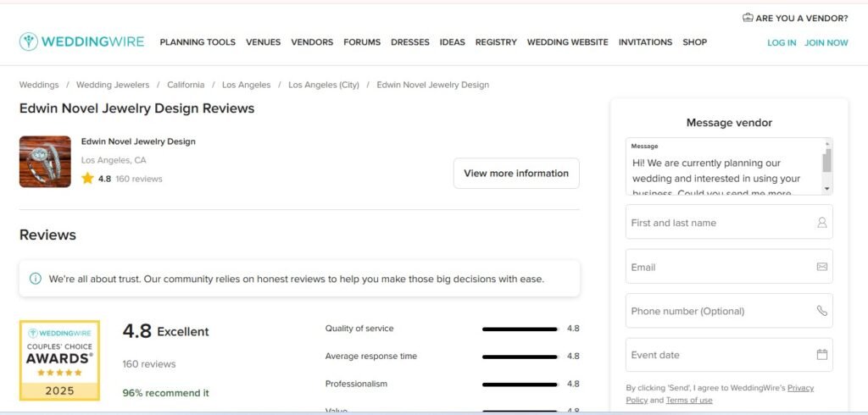The width and height of the screenshot is (868, 415).
Task: Click the 160 reviews link near star
Action: click(x=139, y=179)
